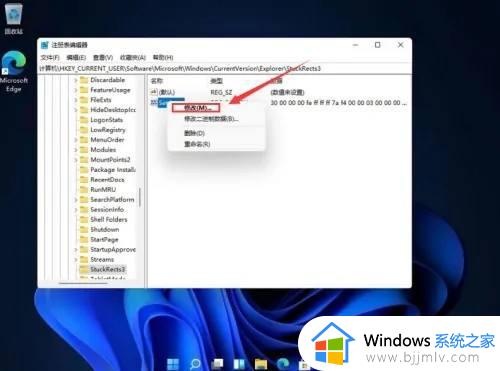The image size is (500, 371).
Task: Click the Package Install folder icon
Action: click(x=84, y=170)
